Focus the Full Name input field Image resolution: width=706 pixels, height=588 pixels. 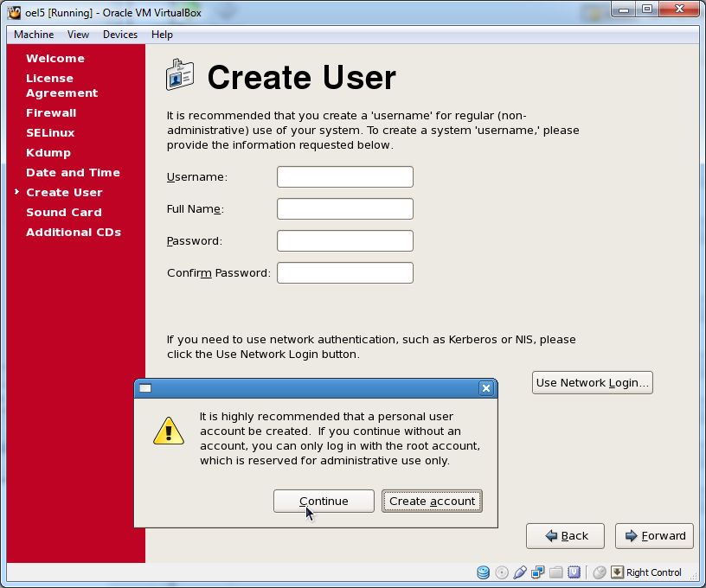[x=345, y=208]
